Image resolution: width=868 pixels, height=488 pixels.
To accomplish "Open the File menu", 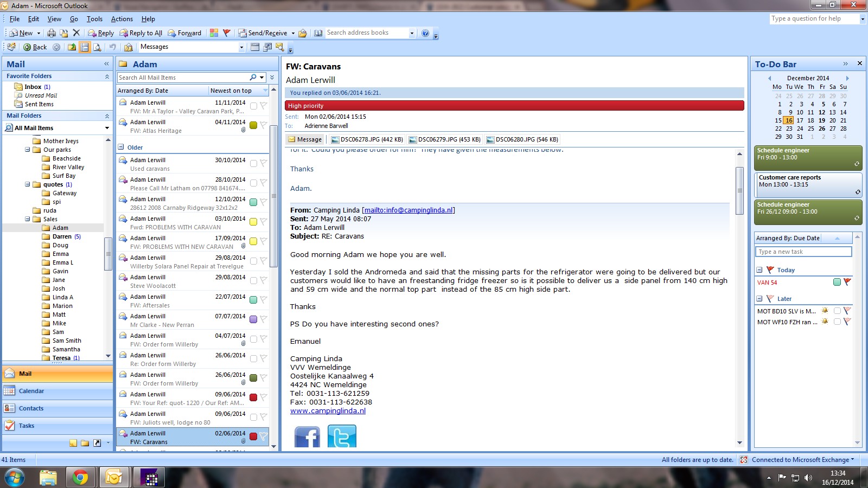I will tap(15, 19).
